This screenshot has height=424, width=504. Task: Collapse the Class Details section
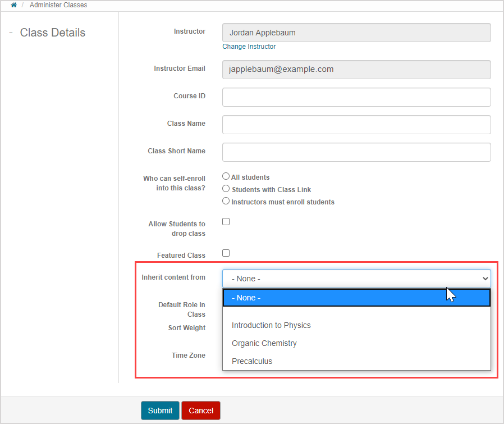[11, 33]
